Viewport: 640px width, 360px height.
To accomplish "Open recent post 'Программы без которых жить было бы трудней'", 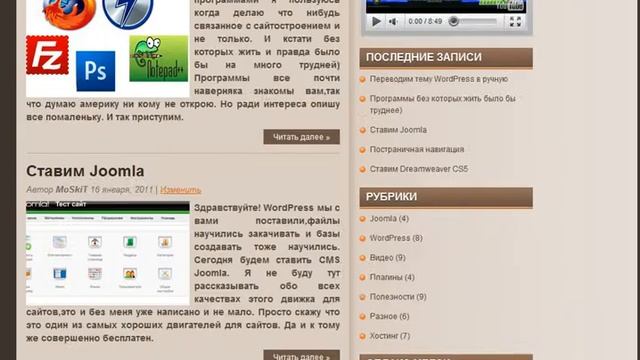I will point(442,104).
